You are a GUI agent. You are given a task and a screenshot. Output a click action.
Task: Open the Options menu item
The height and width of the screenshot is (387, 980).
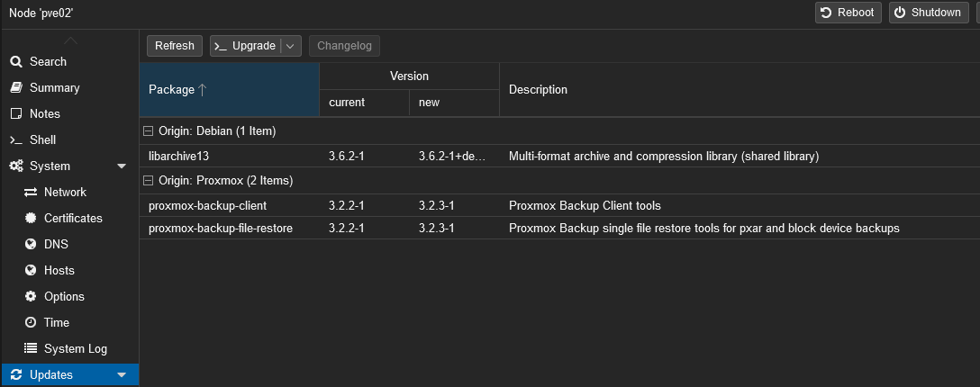point(64,297)
